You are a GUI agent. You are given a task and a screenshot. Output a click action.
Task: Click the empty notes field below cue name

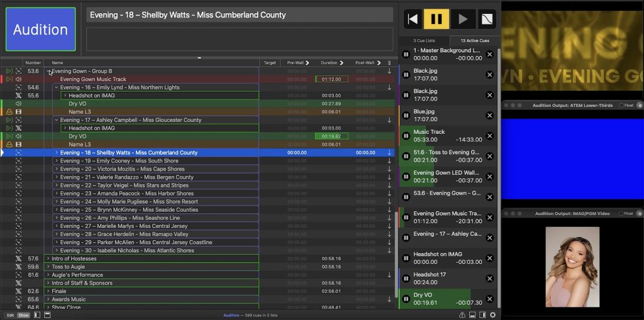click(240, 39)
